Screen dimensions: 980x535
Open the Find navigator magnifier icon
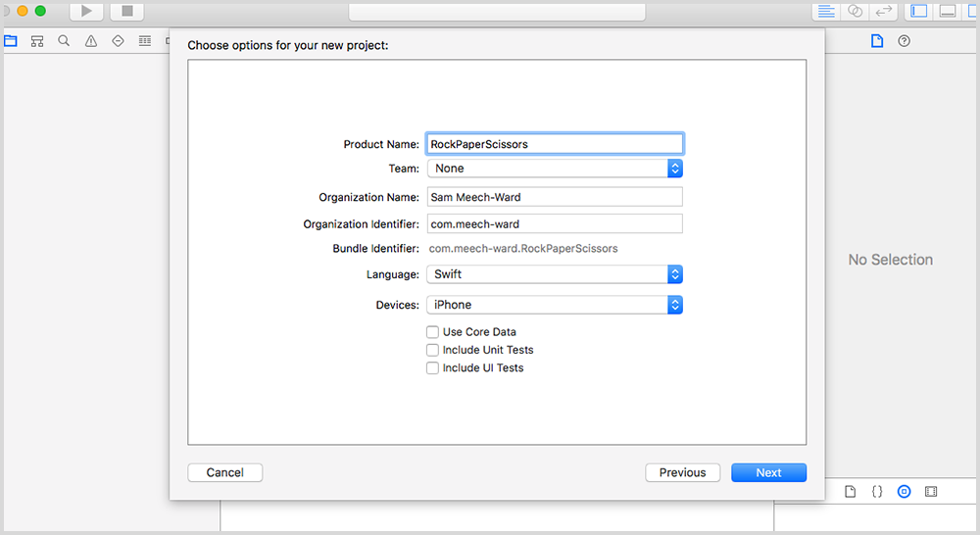(x=64, y=41)
